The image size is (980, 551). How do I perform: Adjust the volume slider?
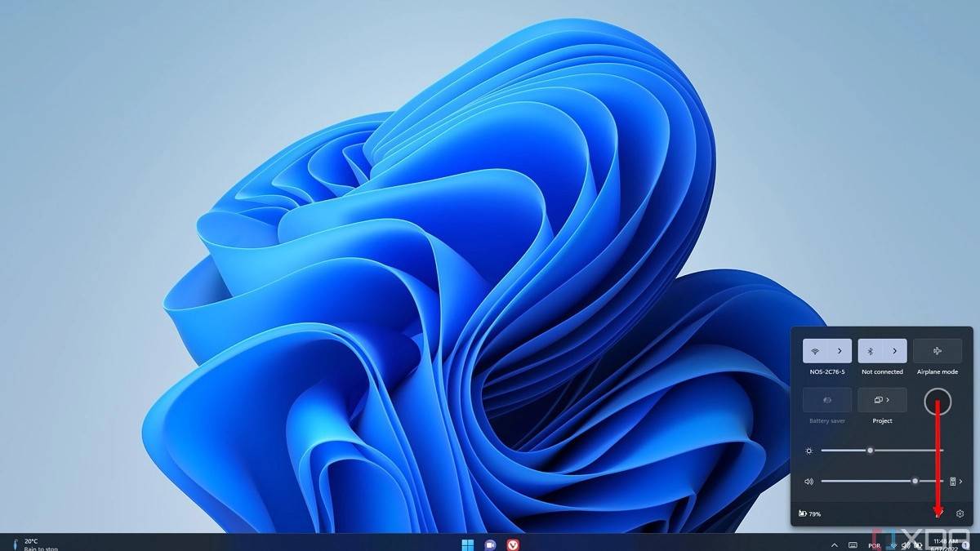pos(882,481)
